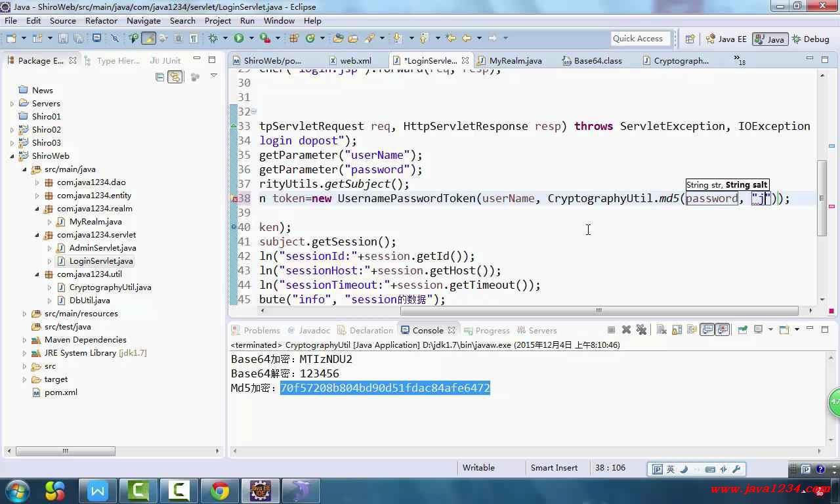Screen dimensions: 840x504
Task: Open the Package Explorer View Menu dropdown
Action: pyautogui.click(x=213, y=77)
